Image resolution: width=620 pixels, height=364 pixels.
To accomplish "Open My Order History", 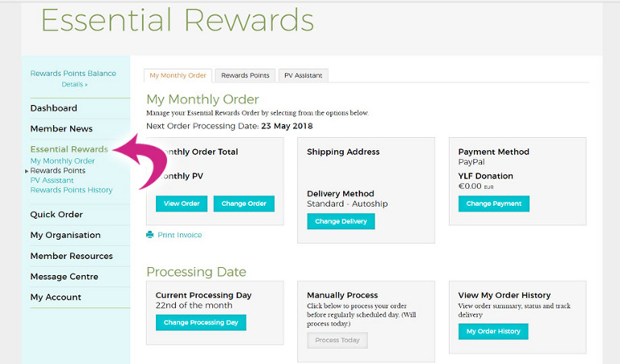I will pyautogui.click(x=493, y=331).
